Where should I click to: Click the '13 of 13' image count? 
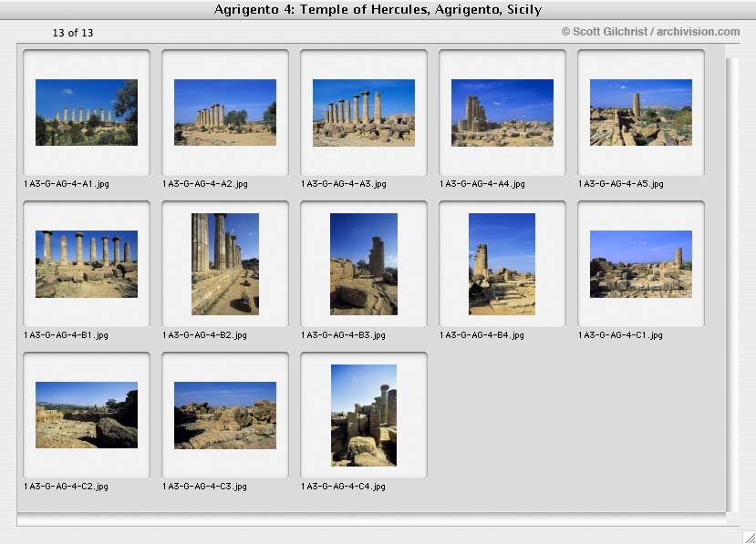(73, 33)
